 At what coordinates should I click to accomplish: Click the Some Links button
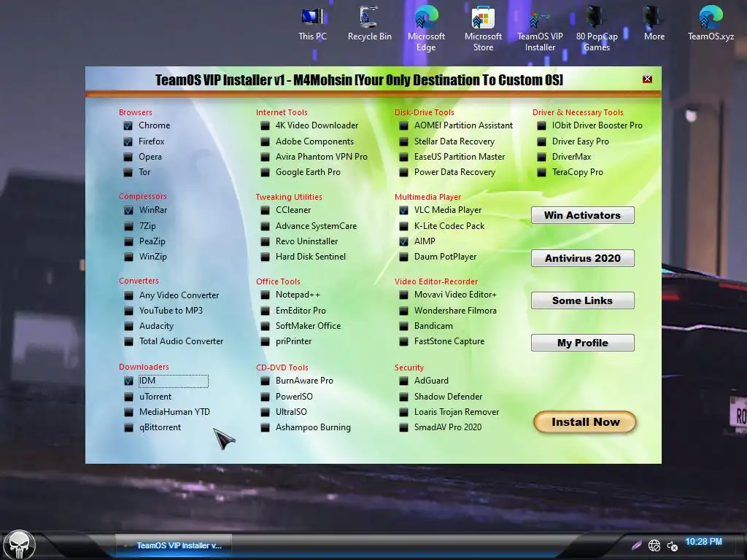tap(583, 300)
